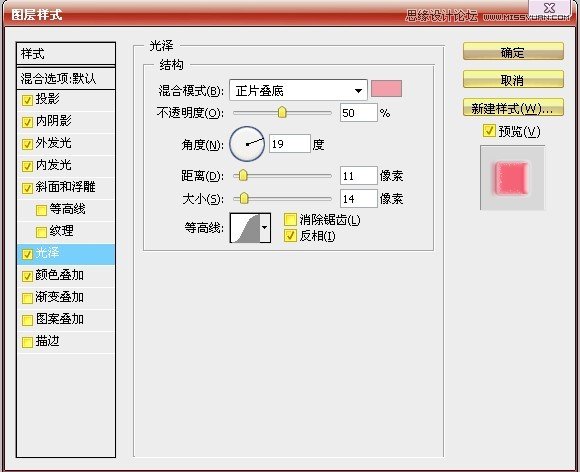Cancel with the 取消 button
580x472 pixels.
pos(513,80)
